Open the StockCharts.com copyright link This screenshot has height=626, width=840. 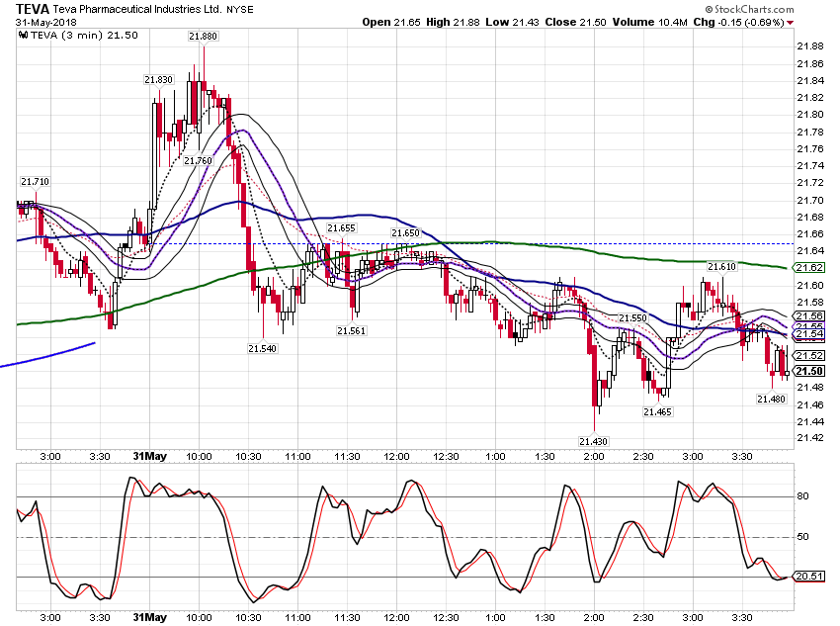[749, 9]
